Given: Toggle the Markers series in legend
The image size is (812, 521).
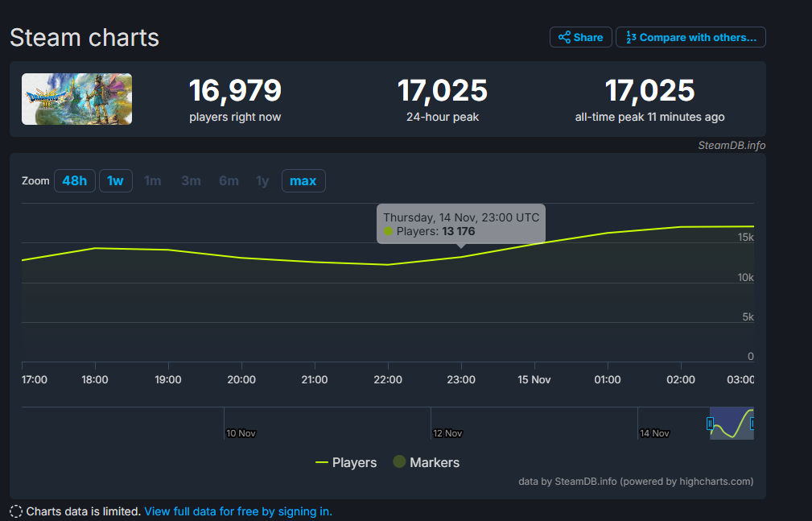Looking at the screenshot, I should pyautogui.click(x=427, y=462).
